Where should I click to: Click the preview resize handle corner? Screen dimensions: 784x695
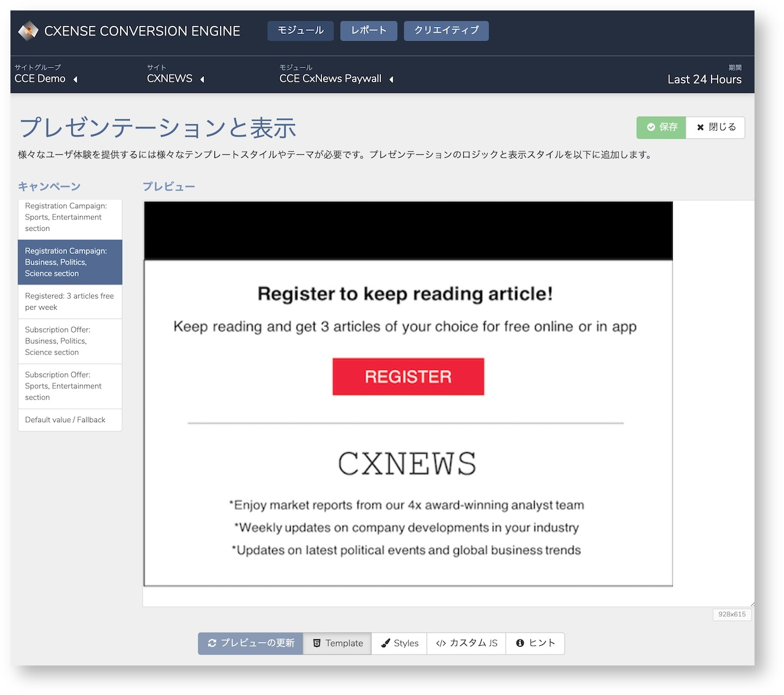pos(751,604)
